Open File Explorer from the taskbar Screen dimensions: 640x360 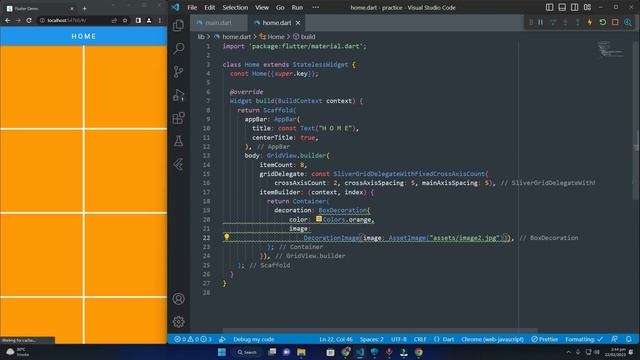point(301,352)
